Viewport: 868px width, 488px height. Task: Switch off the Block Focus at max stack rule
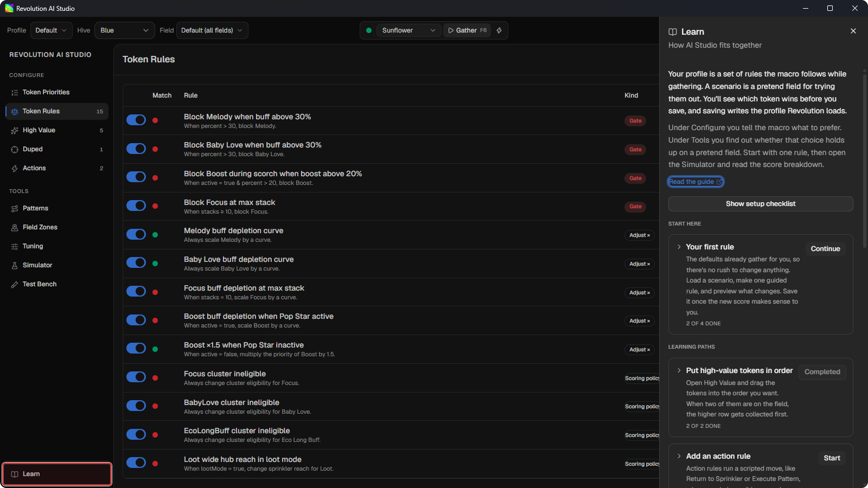pyautogui.click(x=136, y=206)
